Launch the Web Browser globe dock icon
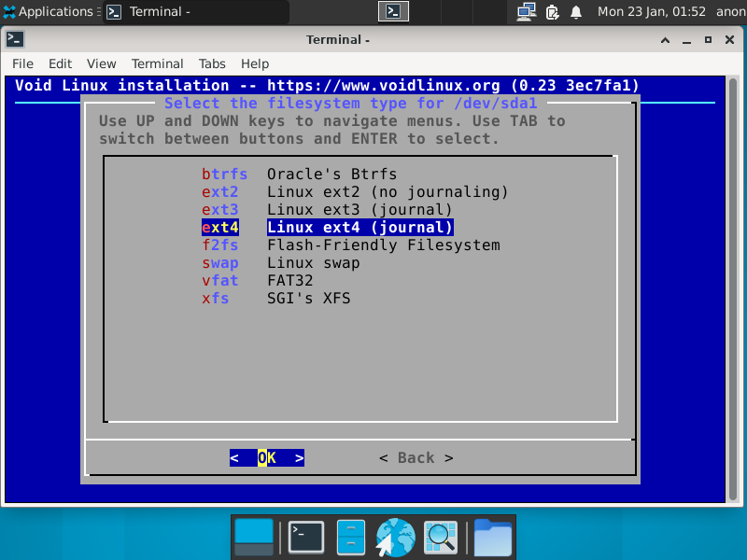Viewport: 747px width, 560px height. point(395,538)
